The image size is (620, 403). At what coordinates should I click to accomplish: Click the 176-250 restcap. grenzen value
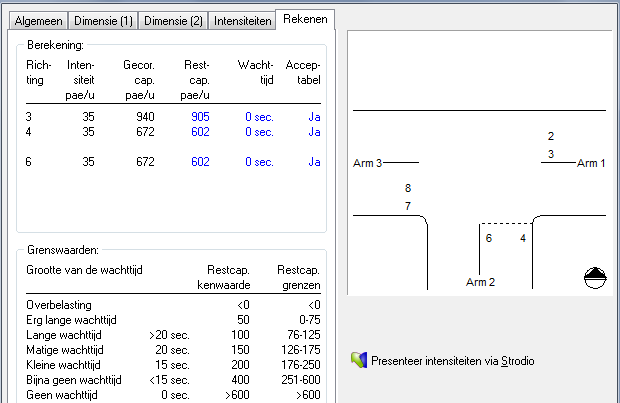click(x=301, y=365)
